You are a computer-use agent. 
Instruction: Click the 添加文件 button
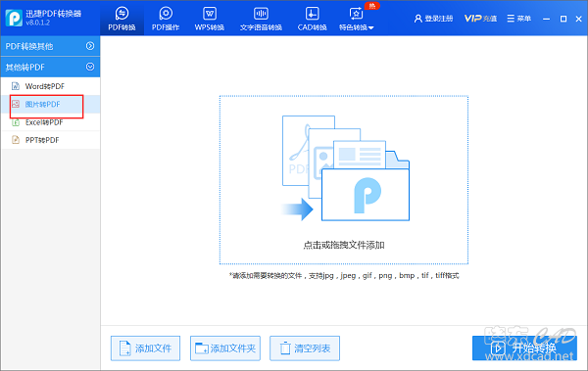[145, 348]
